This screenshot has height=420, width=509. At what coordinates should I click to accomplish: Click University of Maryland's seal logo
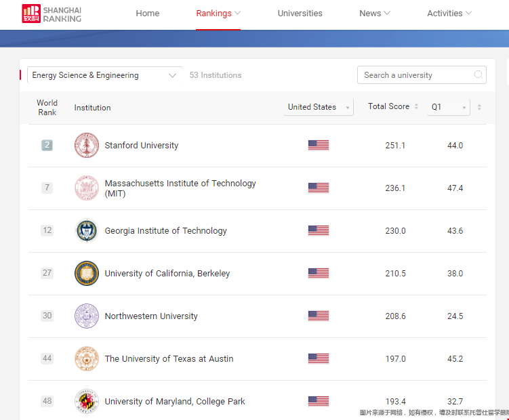click(87, 401)
